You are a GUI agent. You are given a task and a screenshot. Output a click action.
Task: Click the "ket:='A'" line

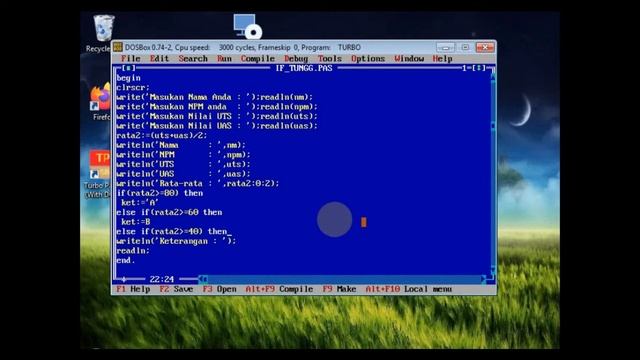tap(140, 203)
